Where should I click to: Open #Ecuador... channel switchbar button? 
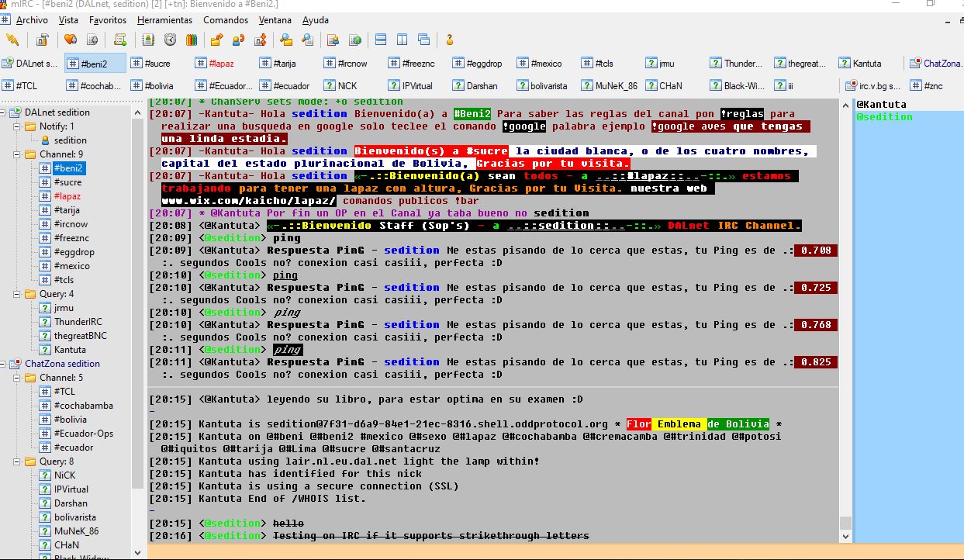click(x=223, y=86)
